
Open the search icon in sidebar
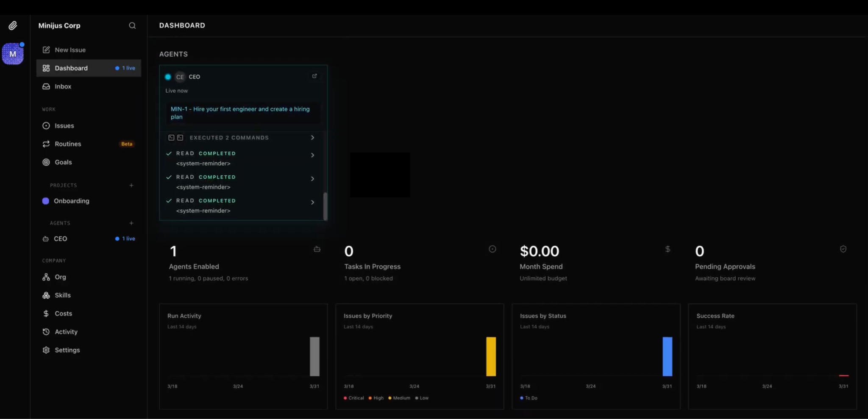click(x=132, y=25)
